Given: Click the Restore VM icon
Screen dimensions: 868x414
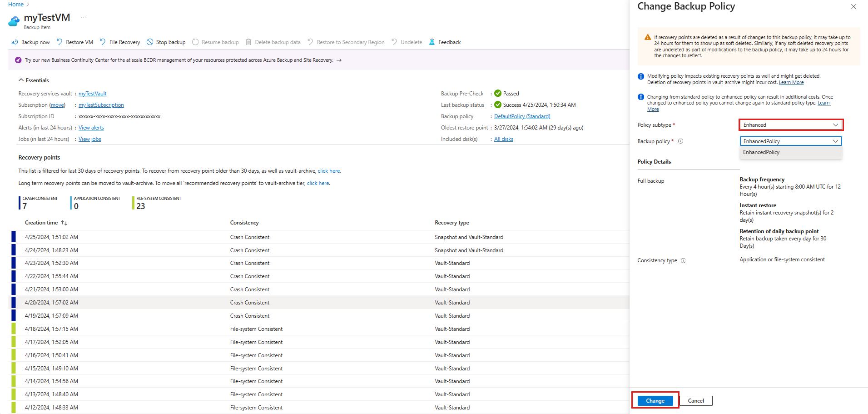Looking at the screenshot, I should (x=60, y=42).
